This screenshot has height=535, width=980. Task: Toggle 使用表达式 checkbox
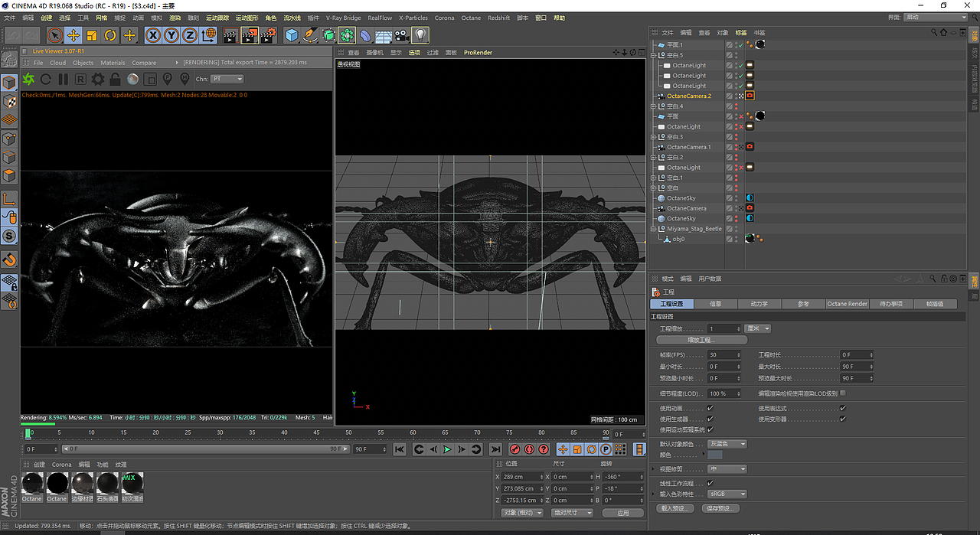click(x=842, y=409)
